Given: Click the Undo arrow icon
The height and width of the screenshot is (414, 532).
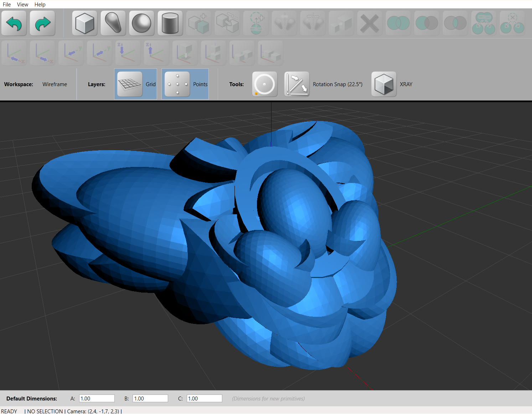Looking at the screenshot, I should [14, 23].
